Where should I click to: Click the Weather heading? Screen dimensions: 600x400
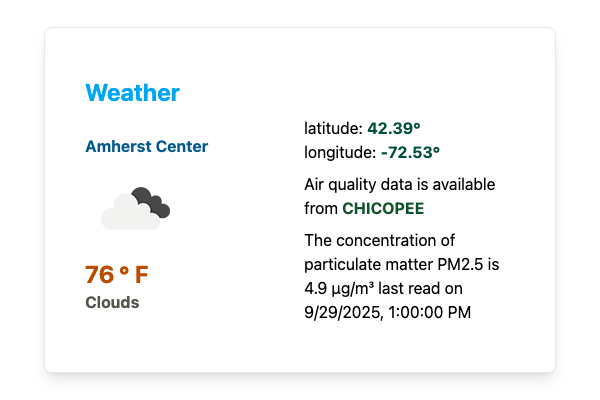pyautogui.click(x=132, y=93)
